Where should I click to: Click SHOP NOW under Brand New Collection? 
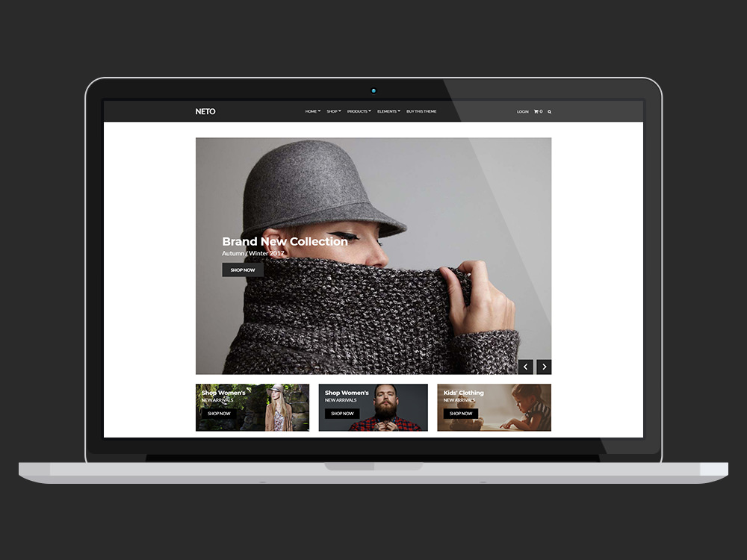pyautogui.click(x=242, y=270)
